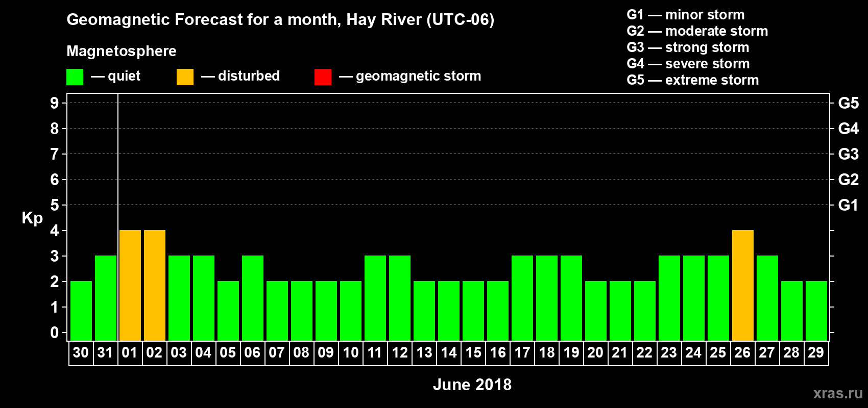Click date label 15 on the axis
Viewport: 868px width, 408px height.
point(473,352)
